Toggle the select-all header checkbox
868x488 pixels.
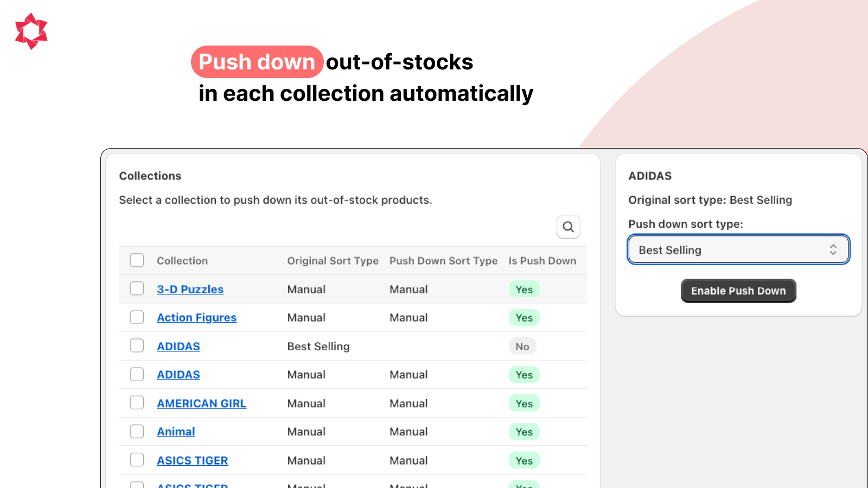click(x=137, y=261)
